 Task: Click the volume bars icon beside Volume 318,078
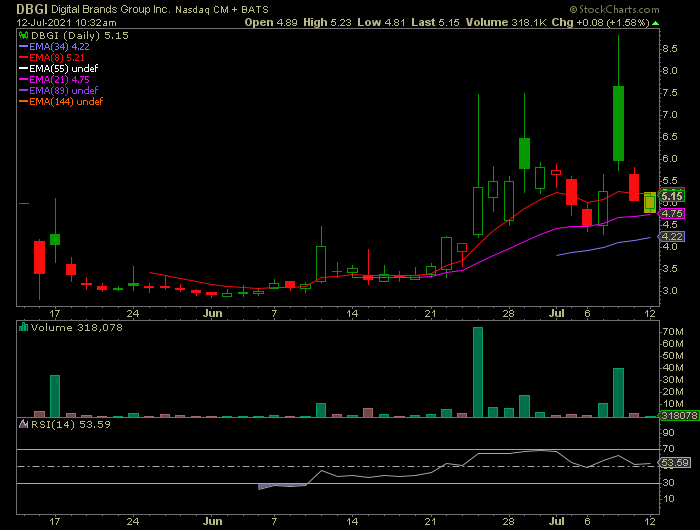pos(23,327)
